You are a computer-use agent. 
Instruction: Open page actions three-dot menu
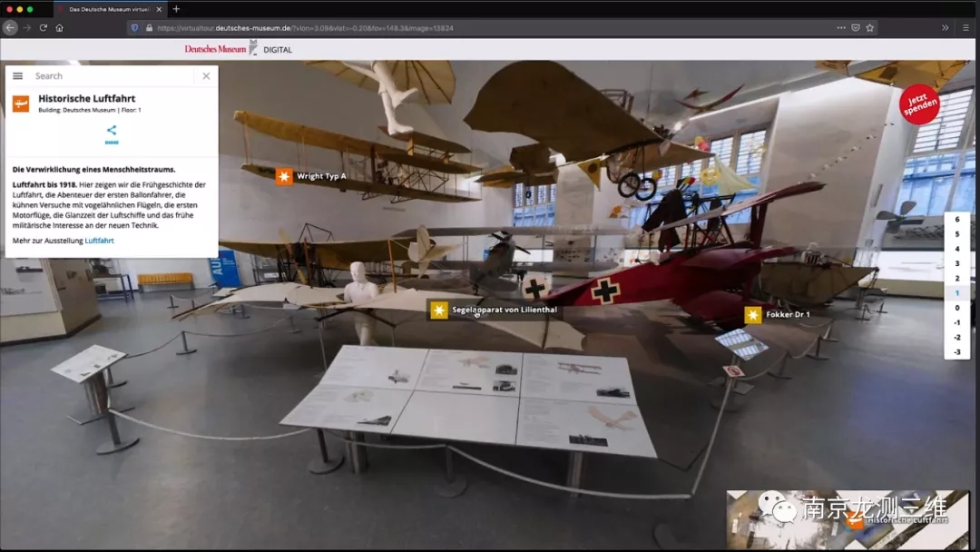coord(841,27)
